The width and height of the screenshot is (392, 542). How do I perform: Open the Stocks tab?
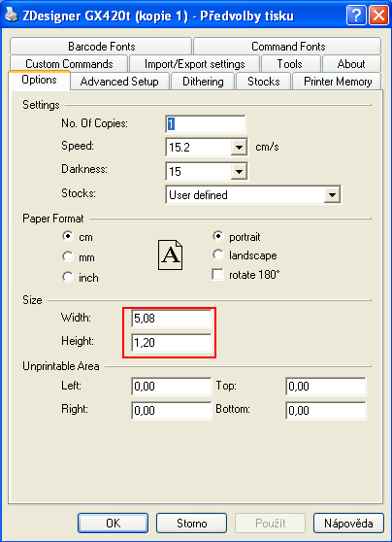coord(264,82)
